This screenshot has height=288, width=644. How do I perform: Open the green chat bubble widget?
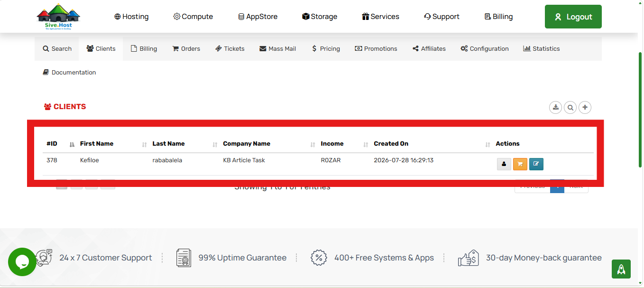22,261
